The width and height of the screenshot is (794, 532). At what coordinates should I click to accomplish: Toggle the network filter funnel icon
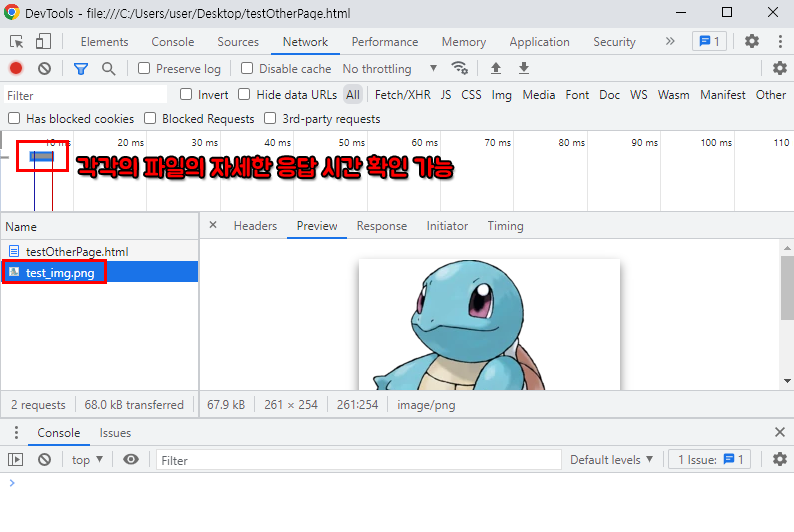pyautogui.click(x=81, y=68)
